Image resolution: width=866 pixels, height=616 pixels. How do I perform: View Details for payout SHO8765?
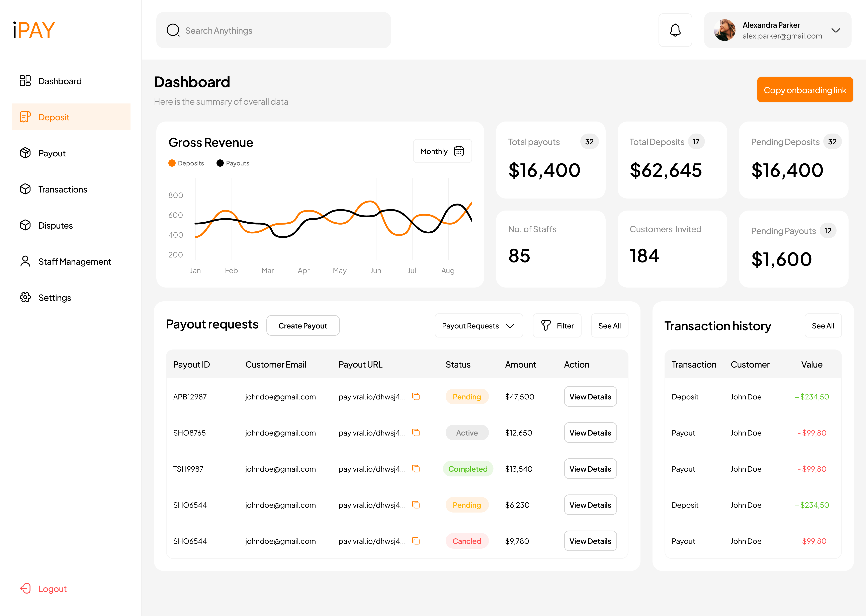[x=590, y=432]
